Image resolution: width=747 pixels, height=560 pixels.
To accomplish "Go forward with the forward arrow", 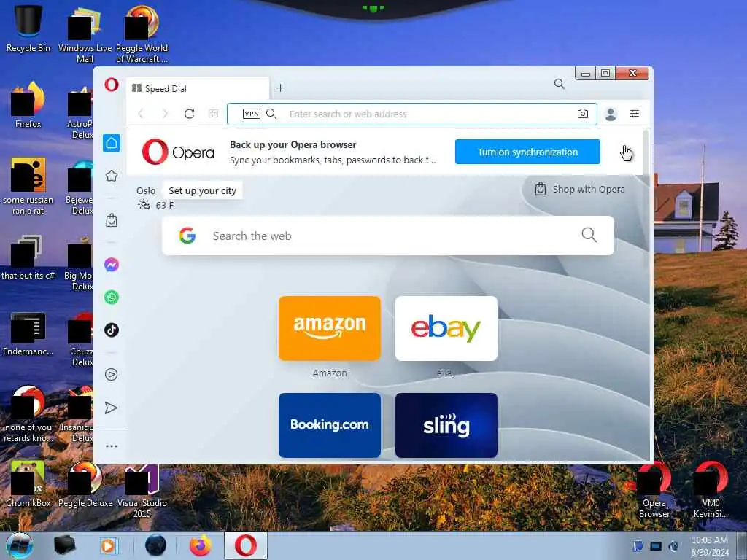I will 165,114.
